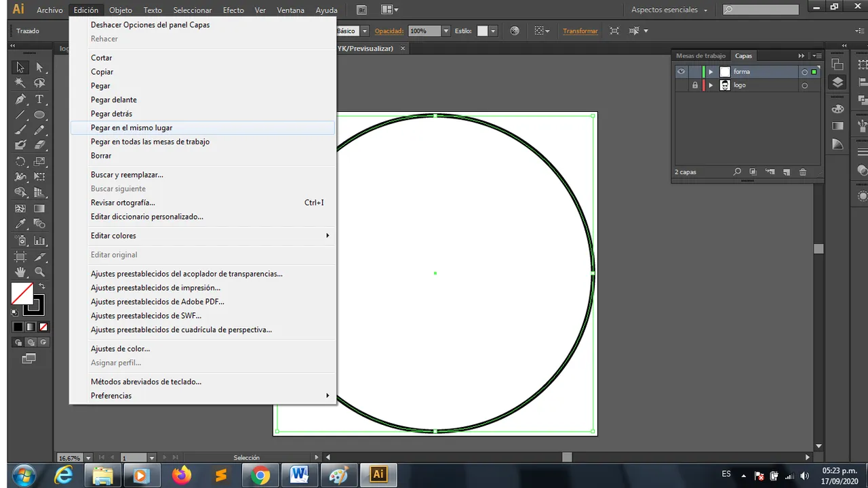Unlock the logo layer padlock
This screenshot has width=868, height=488.
695,85
